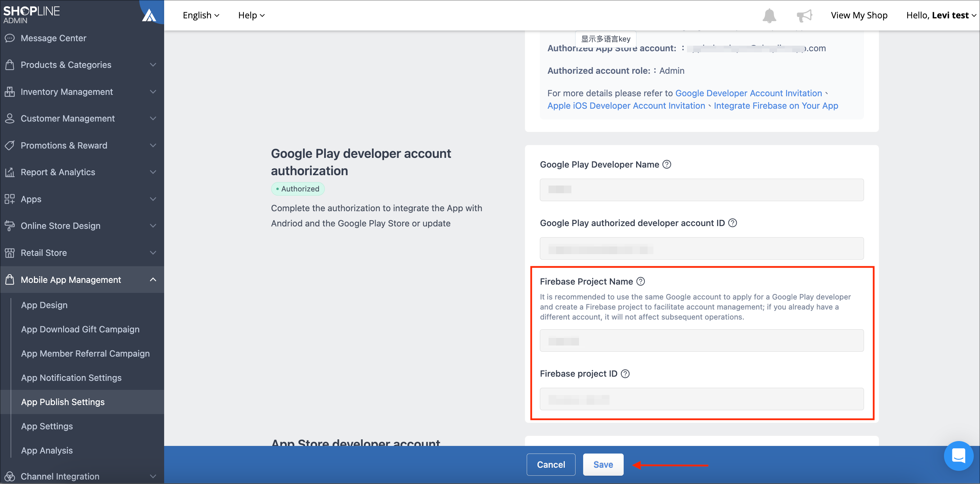Click help icon beside Google Play Developer Name
This screenshot has height=484, width=980.
(667, 164)
